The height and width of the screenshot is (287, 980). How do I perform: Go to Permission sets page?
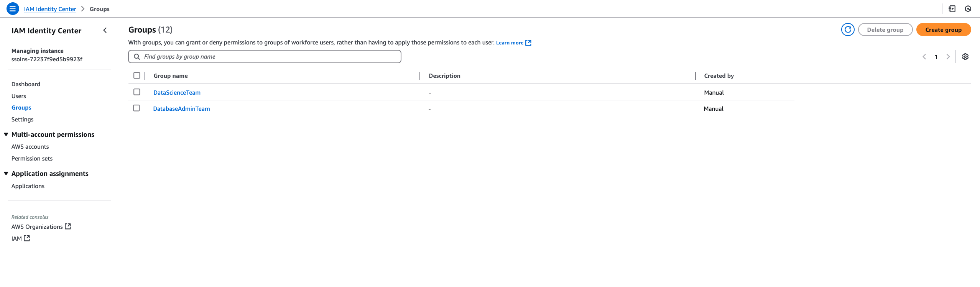click(32, 159)
